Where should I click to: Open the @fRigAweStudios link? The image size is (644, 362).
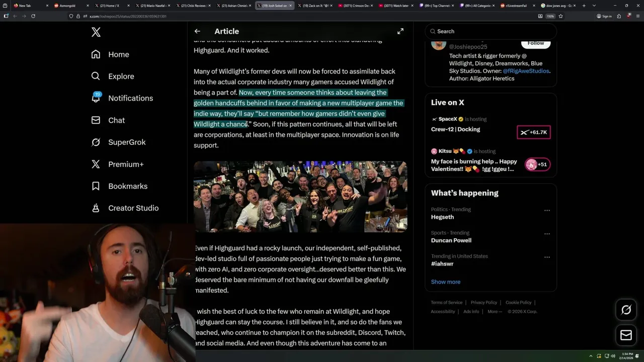tap(526, 71)
